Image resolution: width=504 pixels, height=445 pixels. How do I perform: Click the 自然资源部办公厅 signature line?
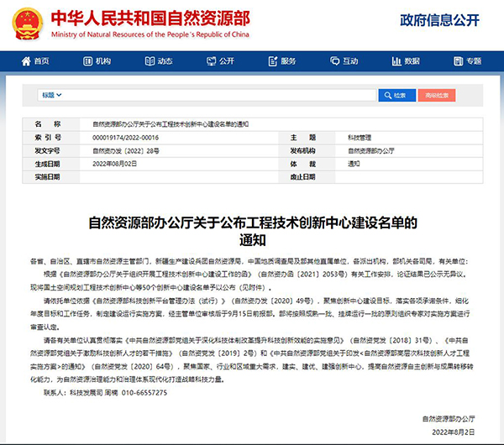coord(449,419)
